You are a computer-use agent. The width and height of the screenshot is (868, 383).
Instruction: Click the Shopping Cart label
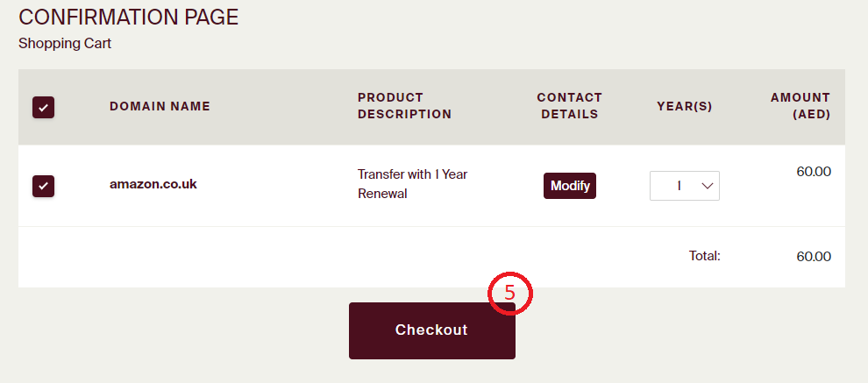coord(65,43)
